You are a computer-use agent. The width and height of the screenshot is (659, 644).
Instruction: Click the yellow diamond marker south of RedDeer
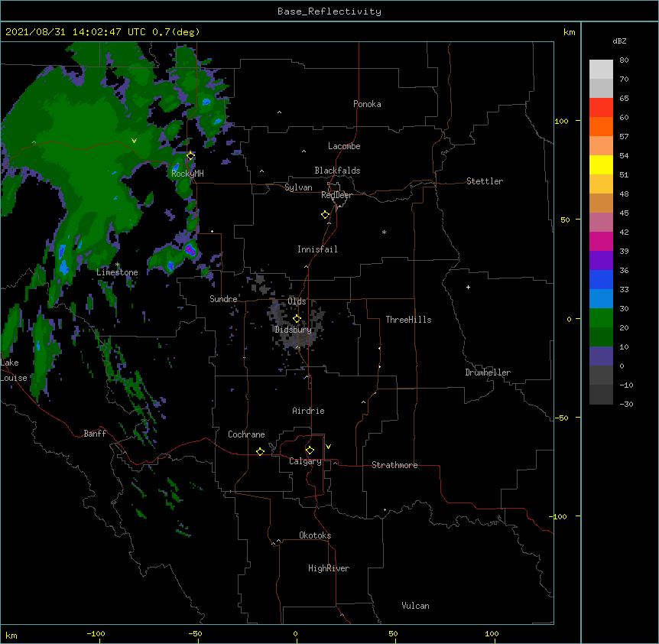[x=326, y=215]
